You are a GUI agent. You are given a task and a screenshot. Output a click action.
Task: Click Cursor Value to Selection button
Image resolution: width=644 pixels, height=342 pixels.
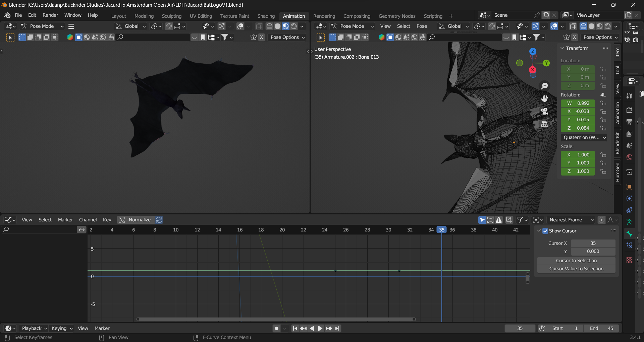pos(576,269)
